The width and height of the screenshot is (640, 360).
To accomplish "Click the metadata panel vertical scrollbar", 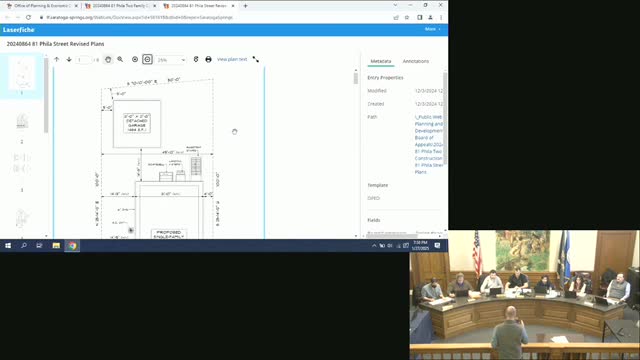I will [444, 118].
